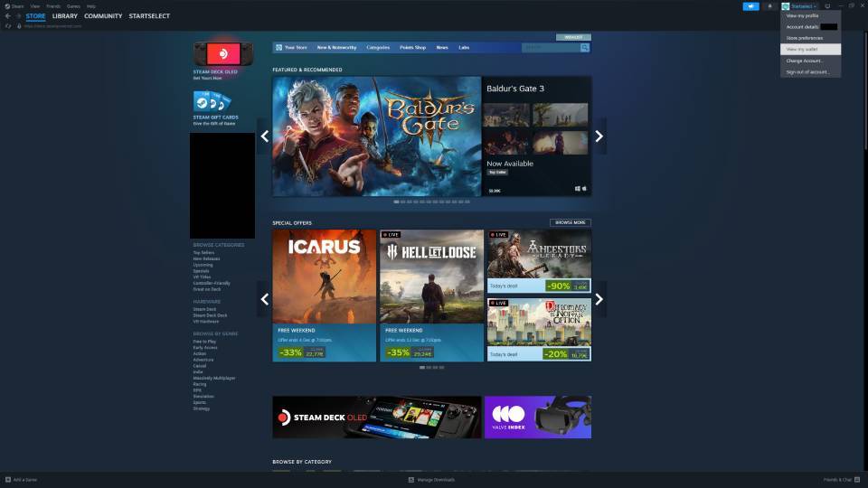
Task: Choose Sign out of account
Action: pyautogui.click(x=810, y=72)
